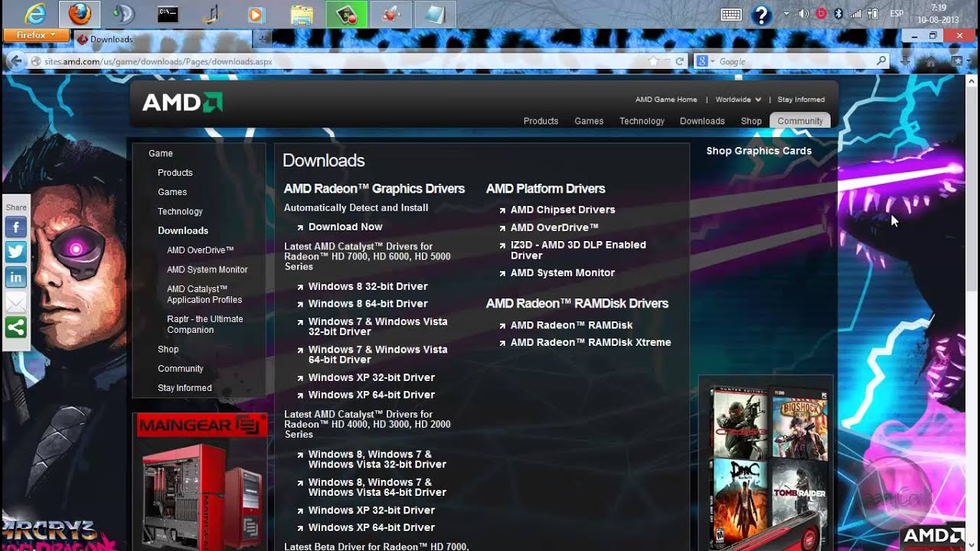Open the Google search engine dropdown
This screenshot has height=551, width=980.
pos(705,61)
